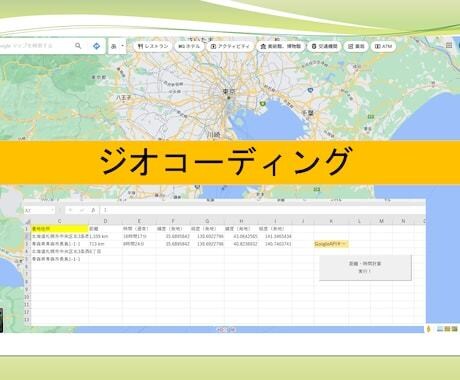Open Insert Function with the fx icon
460x380 pixels.
click(x=93, y=210)
